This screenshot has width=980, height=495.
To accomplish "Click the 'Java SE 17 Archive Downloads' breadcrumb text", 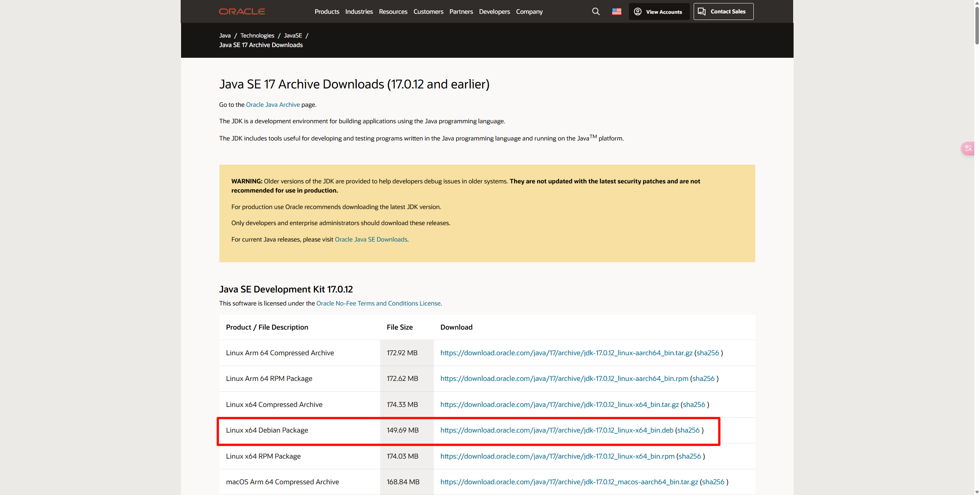I will click(x=261, y=45).
